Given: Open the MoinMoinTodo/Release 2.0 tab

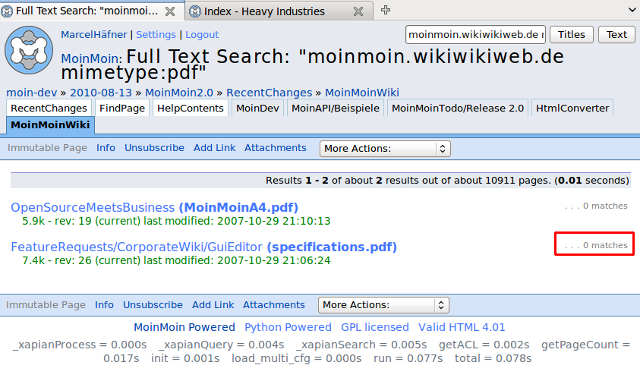Looking at the screenshot, I should pyautogui.click(x=458, y=108).
